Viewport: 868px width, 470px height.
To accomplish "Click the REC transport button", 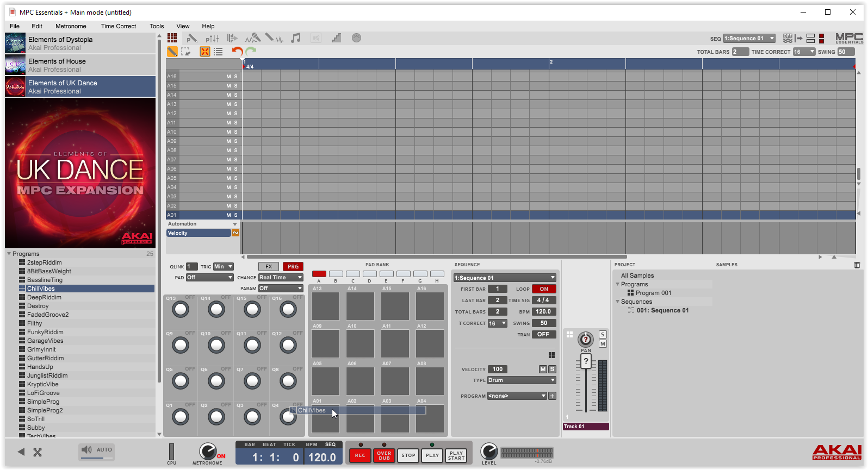I will coord(360,455).
